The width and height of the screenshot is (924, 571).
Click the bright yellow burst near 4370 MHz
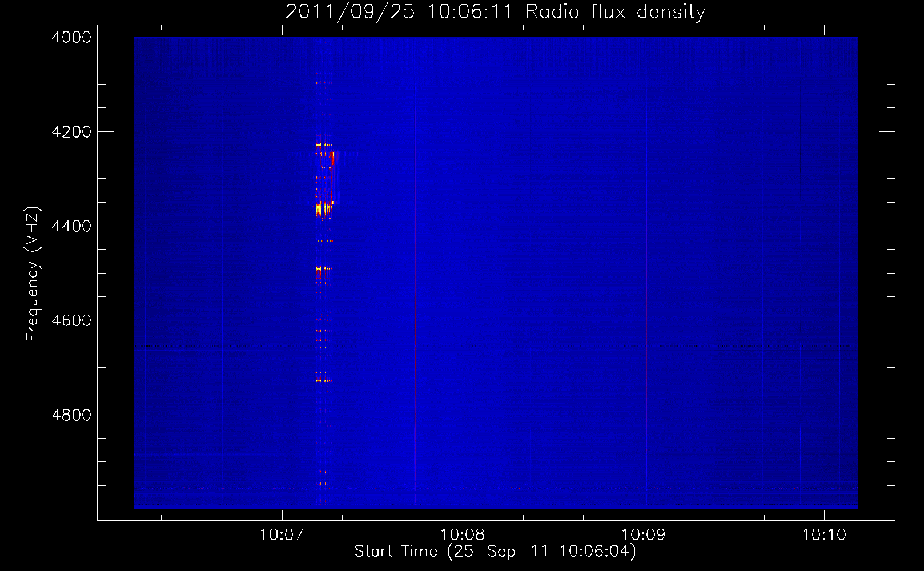(323, 209)
